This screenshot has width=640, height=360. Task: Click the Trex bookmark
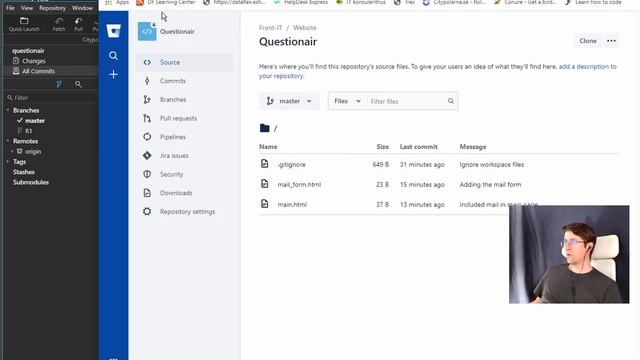click(404, 2)
